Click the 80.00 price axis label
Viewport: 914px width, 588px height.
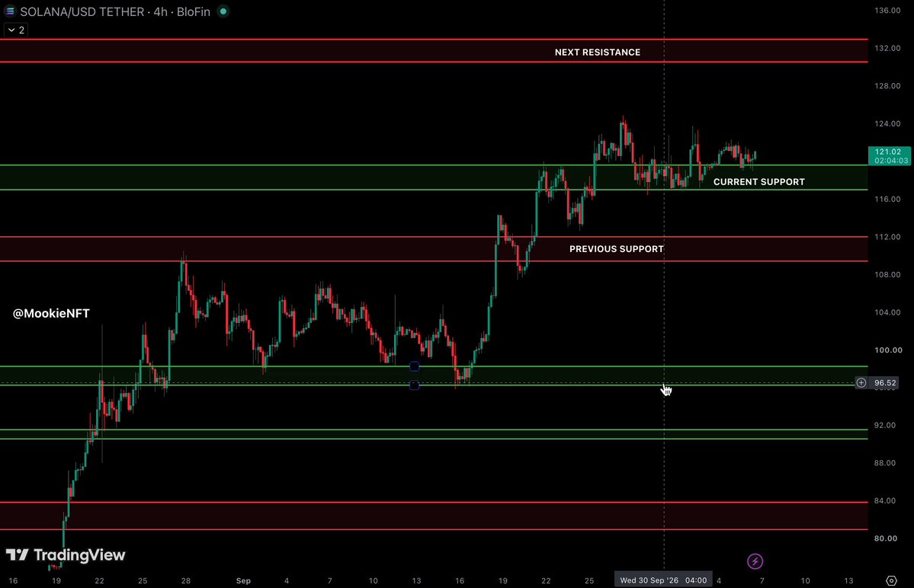point(886,538)
